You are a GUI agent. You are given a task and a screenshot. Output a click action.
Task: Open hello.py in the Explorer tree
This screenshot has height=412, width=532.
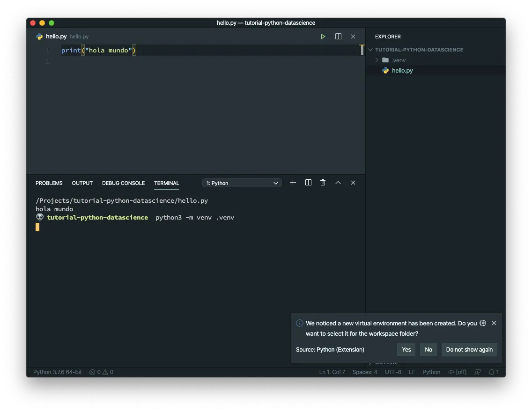[x=402, y=71]
